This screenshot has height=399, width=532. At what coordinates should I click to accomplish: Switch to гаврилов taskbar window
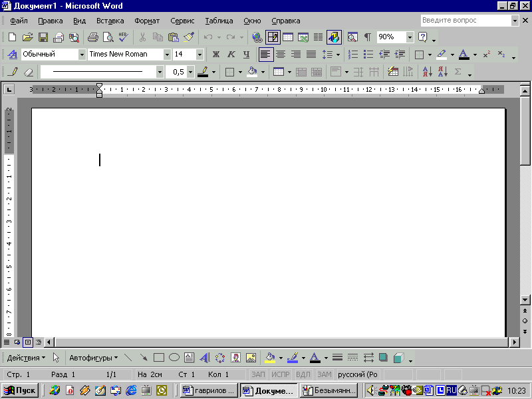click(208, 390)
